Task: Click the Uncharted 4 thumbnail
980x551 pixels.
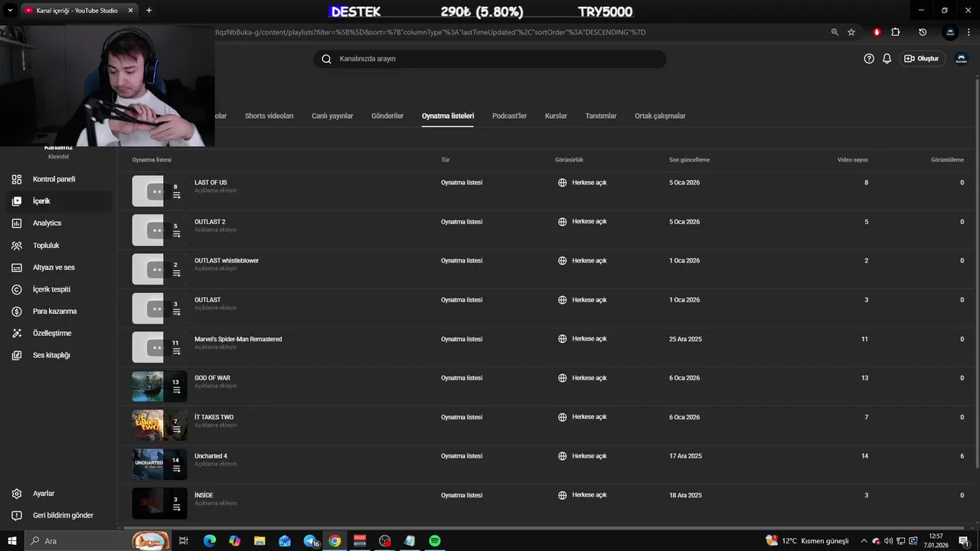Action: click(159, 465)
